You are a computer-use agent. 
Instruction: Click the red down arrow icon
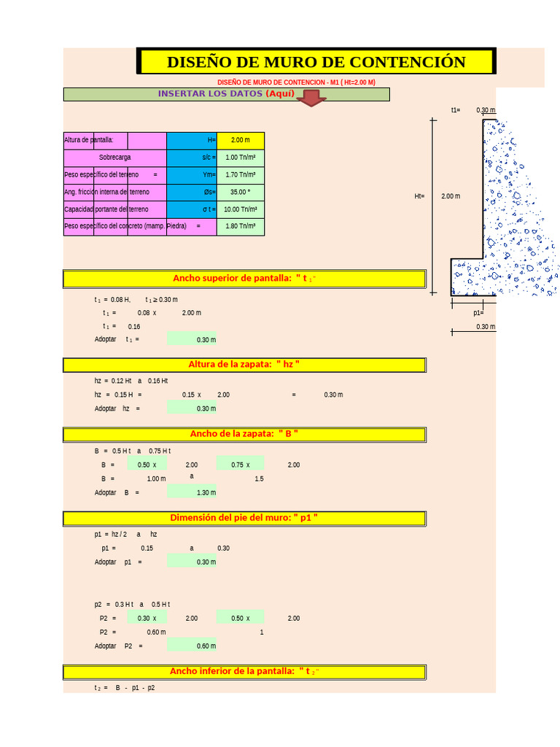pos(311,98)
